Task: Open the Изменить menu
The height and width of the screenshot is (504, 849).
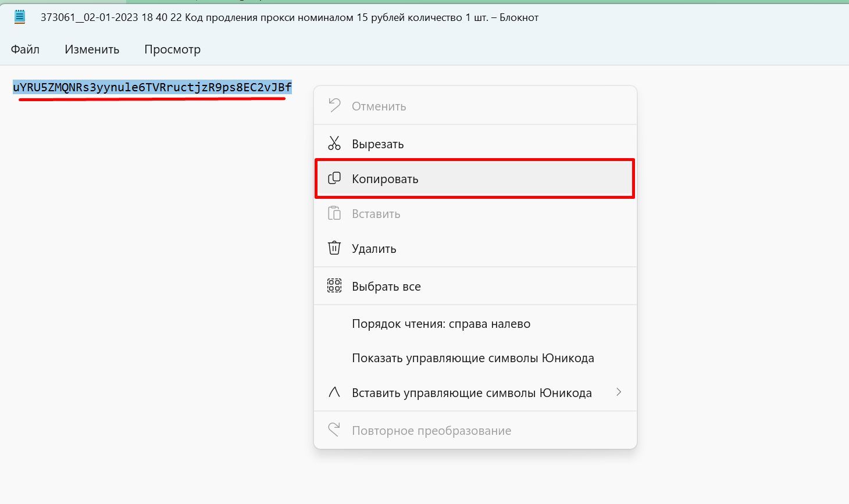Action: click(92, 49)
